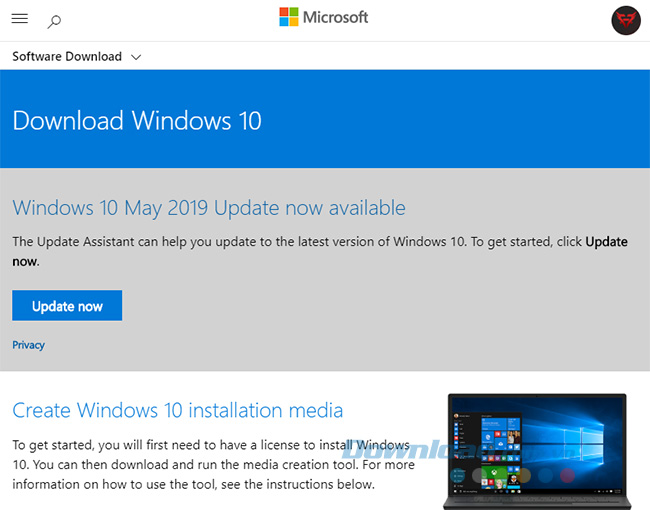650x510 pixels.
Task: Open the hamburger navigation menu
Action: pos(19,19)
